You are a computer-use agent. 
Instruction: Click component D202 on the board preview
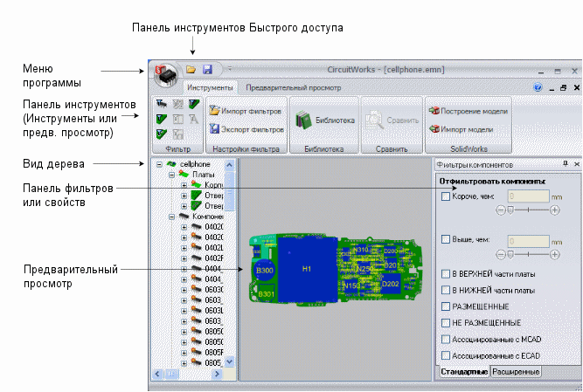[391, 284]
